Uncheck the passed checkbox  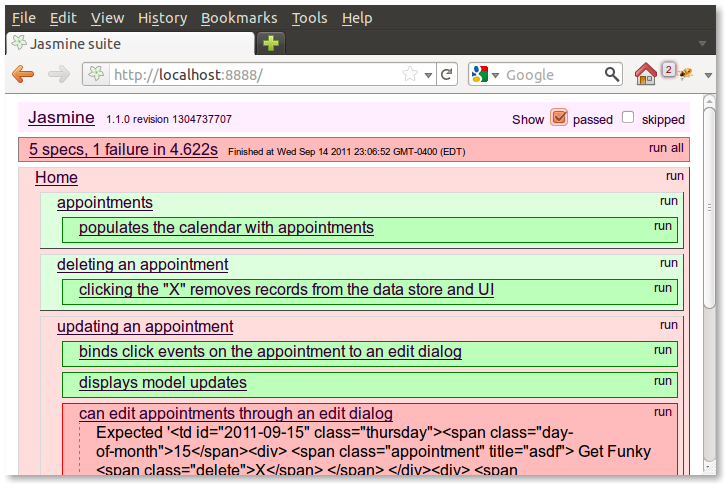tap(559, 117)
